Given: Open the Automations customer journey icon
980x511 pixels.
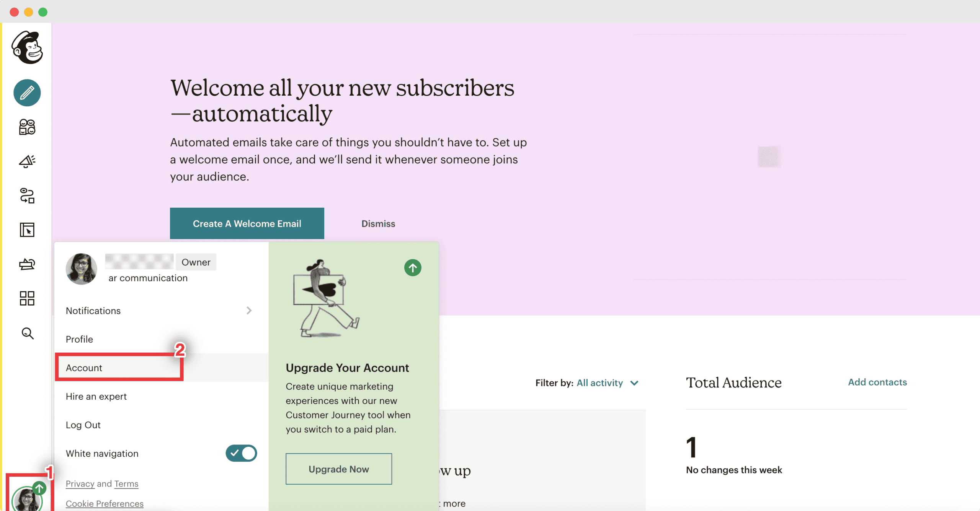Looking at the screenshot, I should click(27, 196).
